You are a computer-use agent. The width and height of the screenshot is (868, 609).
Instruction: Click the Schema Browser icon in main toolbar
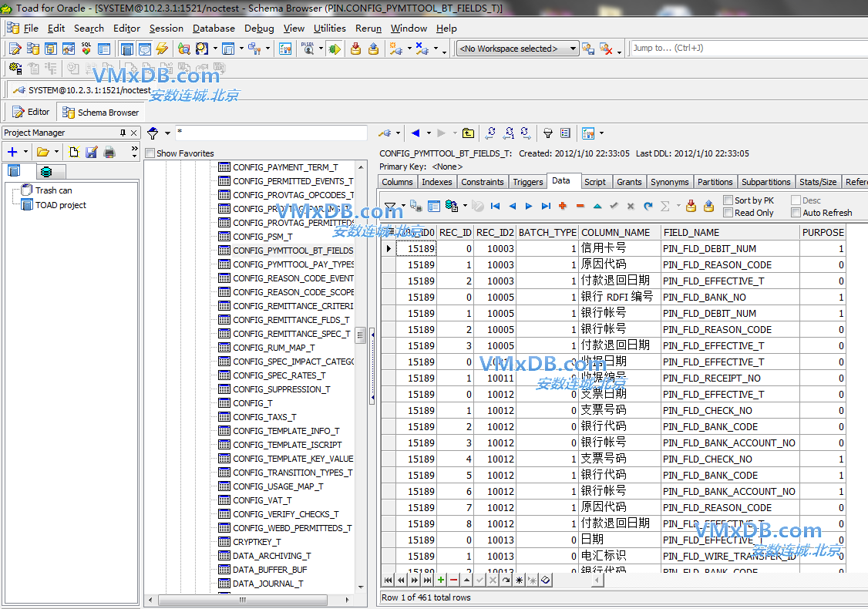coord(32,49)
